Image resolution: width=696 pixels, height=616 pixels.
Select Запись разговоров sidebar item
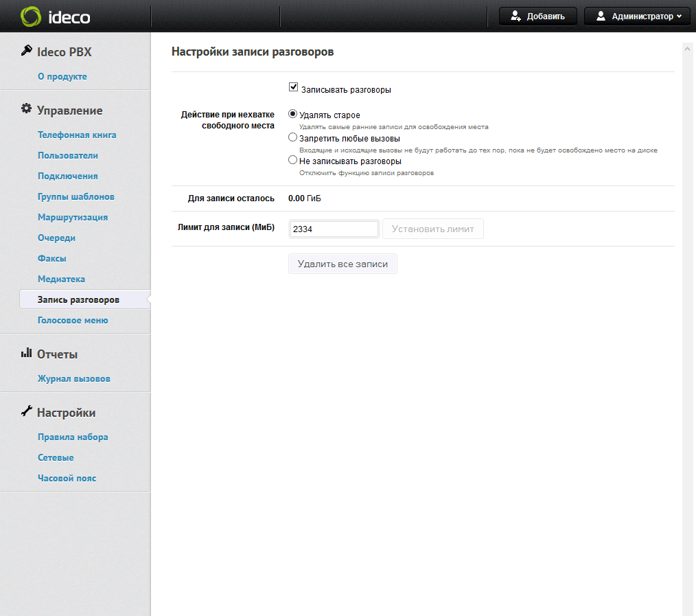(84, 300)
